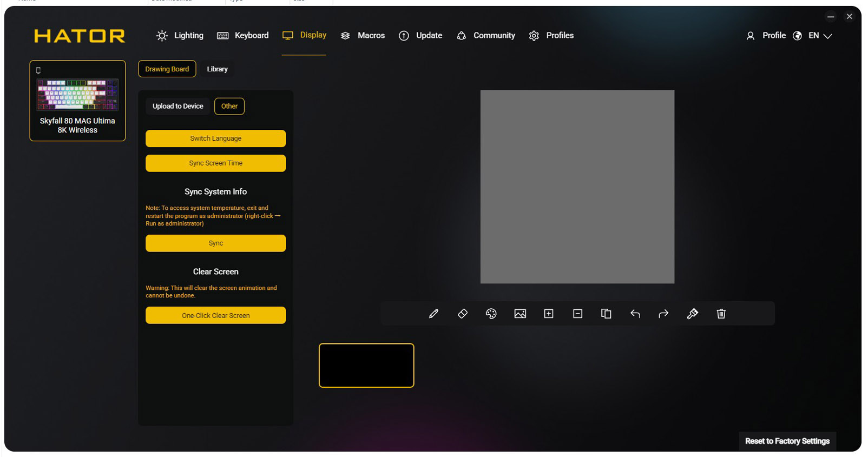Viewport: 868px width, 457px height.
Task: Select the black frame thumbnail
Action: (x=366, y=366)
